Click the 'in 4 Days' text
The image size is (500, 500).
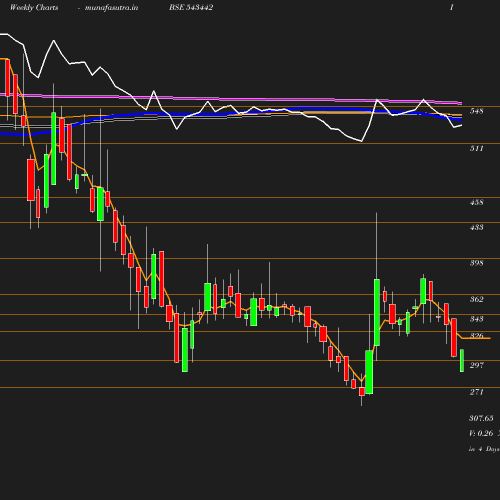click(484, 449)
